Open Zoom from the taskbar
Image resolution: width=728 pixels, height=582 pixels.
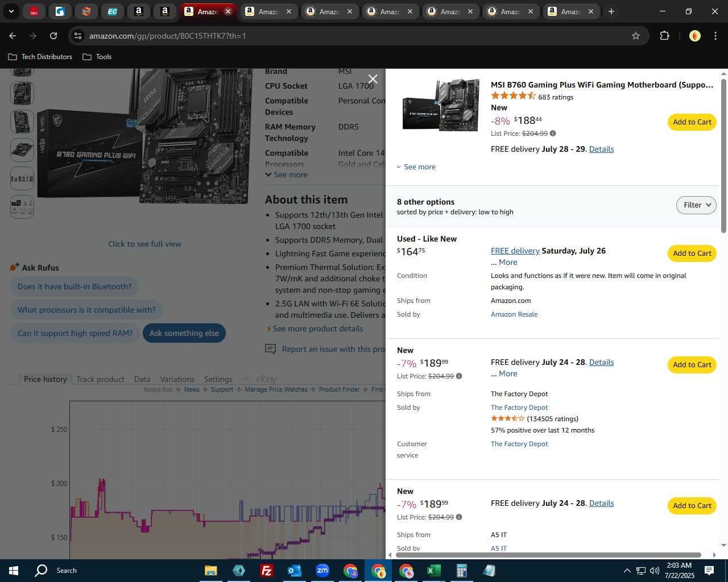click(x=322, y=571)
